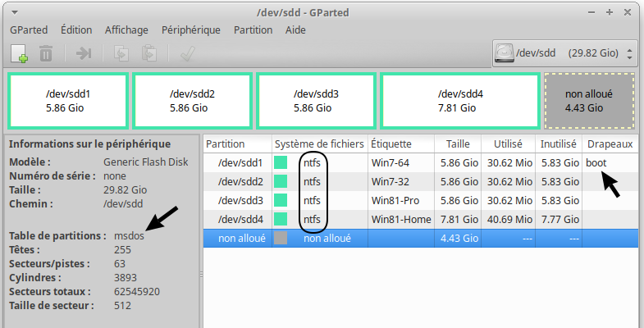Click the new partition toolbar icon
Viewport: 644px width, 328px height.
[20, 54]
